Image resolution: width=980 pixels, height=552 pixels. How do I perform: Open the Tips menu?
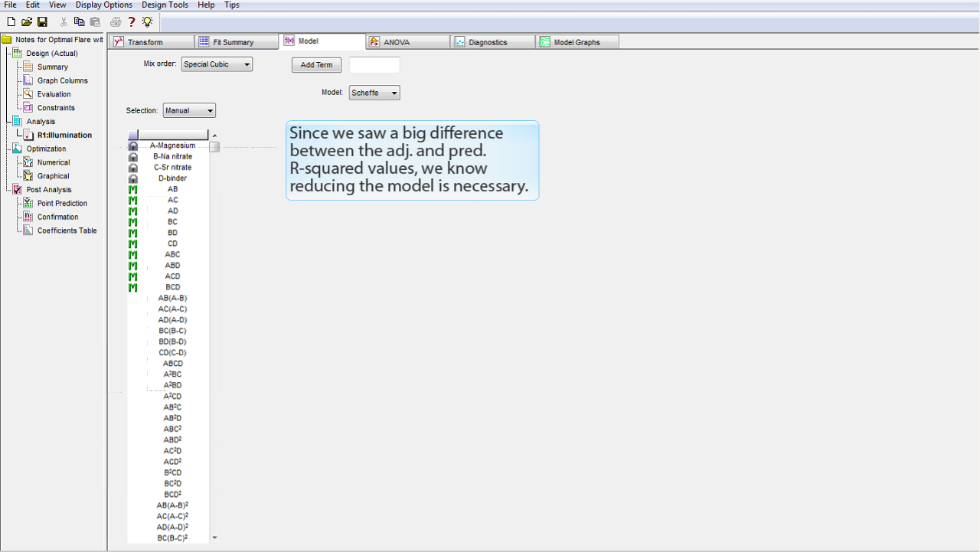(232, 5)
